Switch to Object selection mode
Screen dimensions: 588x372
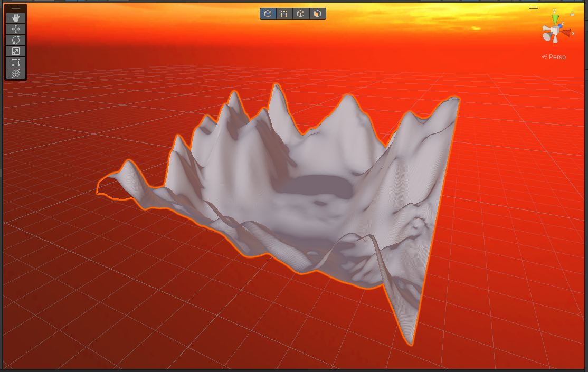click(x=268, y=14)
